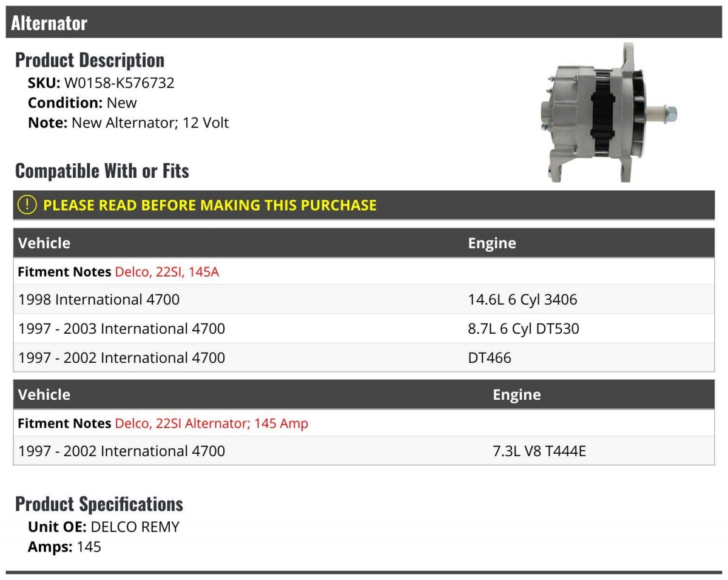
Task: Select the 1998 International 4700 row
Action: point(99,300)
